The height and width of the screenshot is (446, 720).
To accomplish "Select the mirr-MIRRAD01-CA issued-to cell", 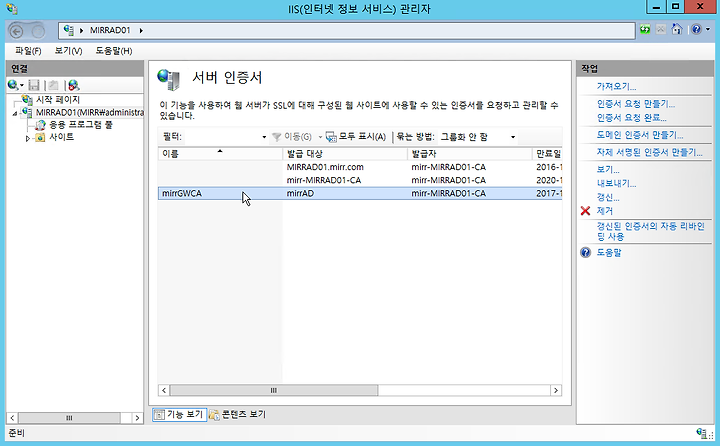I will [x=324, y=181].
